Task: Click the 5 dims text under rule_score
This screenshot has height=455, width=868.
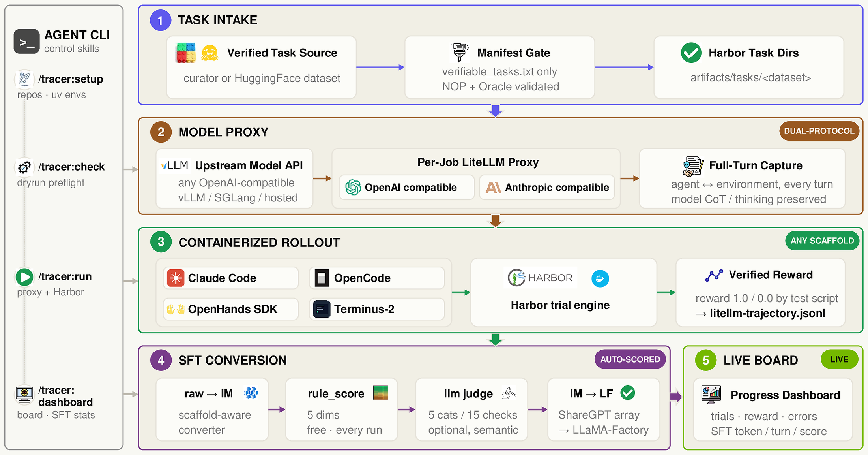Action: pyautogui.click(x=323, y=415)
